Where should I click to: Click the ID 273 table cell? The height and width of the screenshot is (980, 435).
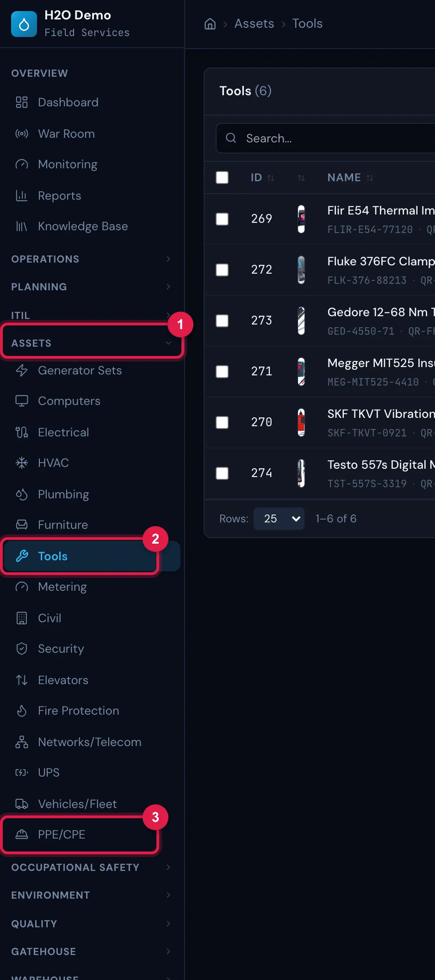pyautogui.click(x=261, y=320)
